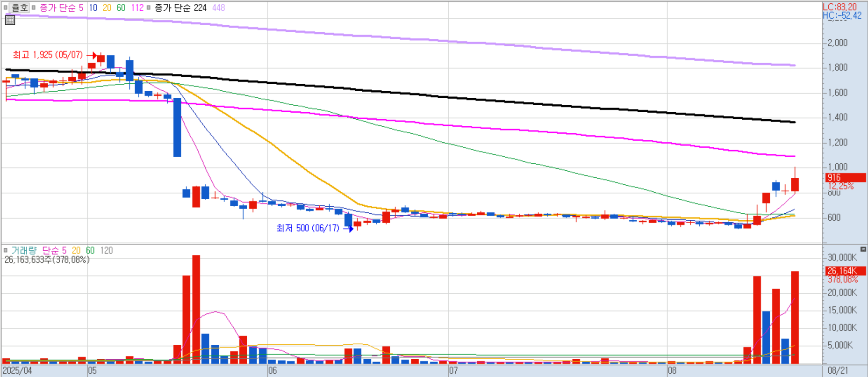
Task: Select the 종가 단순 5 indicator label
Action: click(x=61, y=7)
